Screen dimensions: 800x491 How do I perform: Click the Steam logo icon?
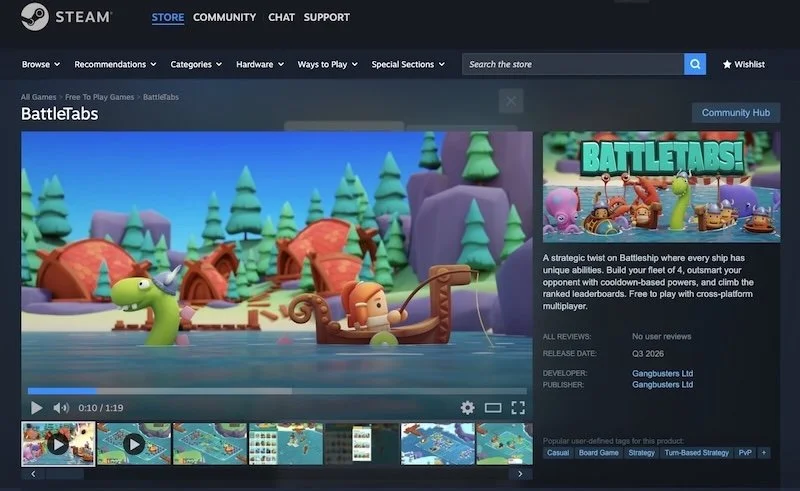coord(35,17)
